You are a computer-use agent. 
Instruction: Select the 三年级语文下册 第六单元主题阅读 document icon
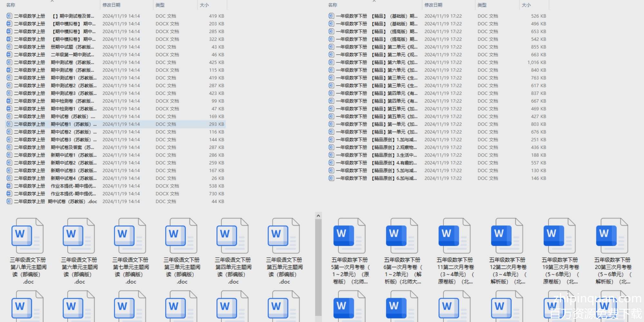coord(79,236)
